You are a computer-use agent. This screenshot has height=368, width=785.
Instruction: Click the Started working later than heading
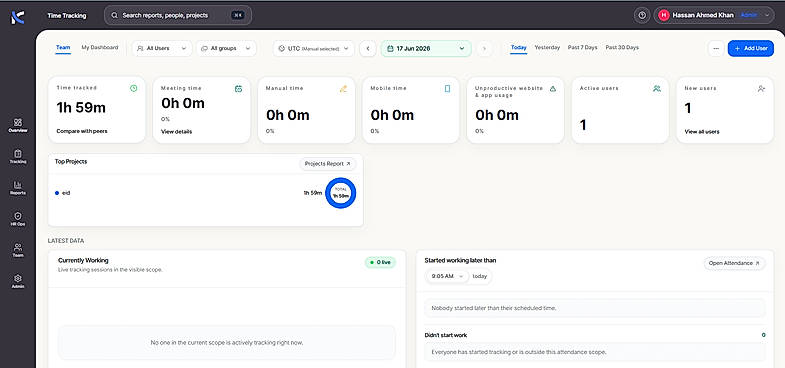(x=460, y=260)
